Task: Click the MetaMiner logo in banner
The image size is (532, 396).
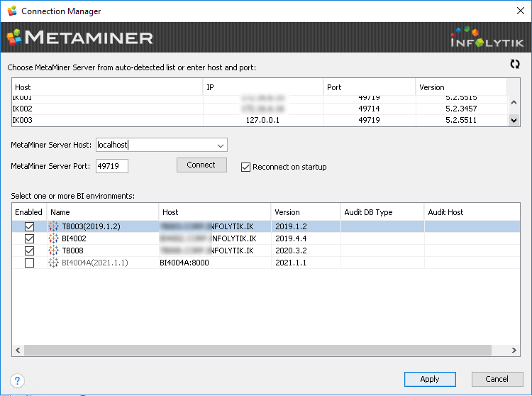Action: [x=80, y=38]
